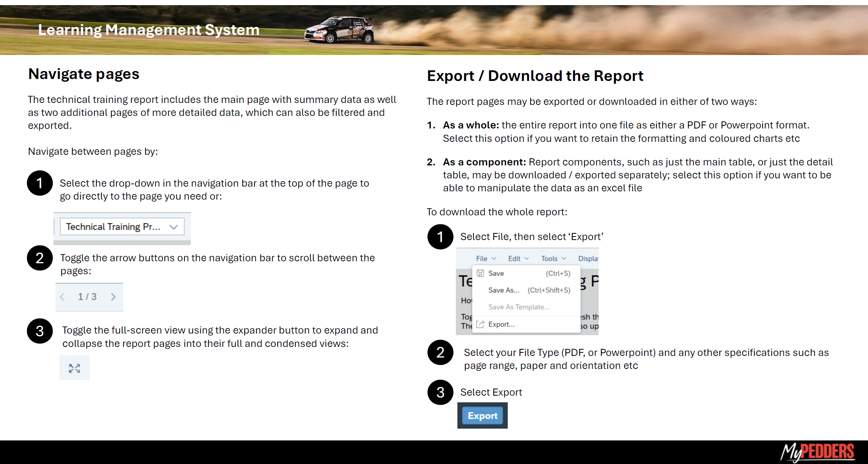868x464 pixels.
Task: Click Save (Ctrl+S) menu entry
Action: [496, 273]
